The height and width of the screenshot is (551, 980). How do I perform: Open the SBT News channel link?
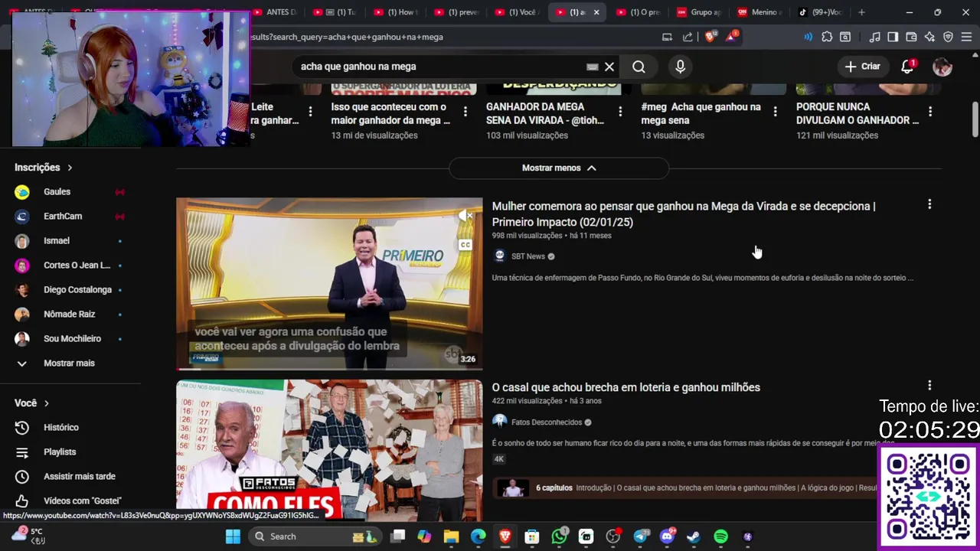tap(528, 256)
